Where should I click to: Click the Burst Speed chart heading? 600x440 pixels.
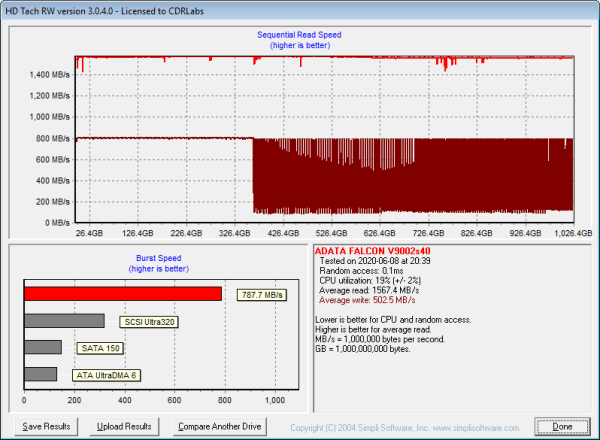coord(160,262)
